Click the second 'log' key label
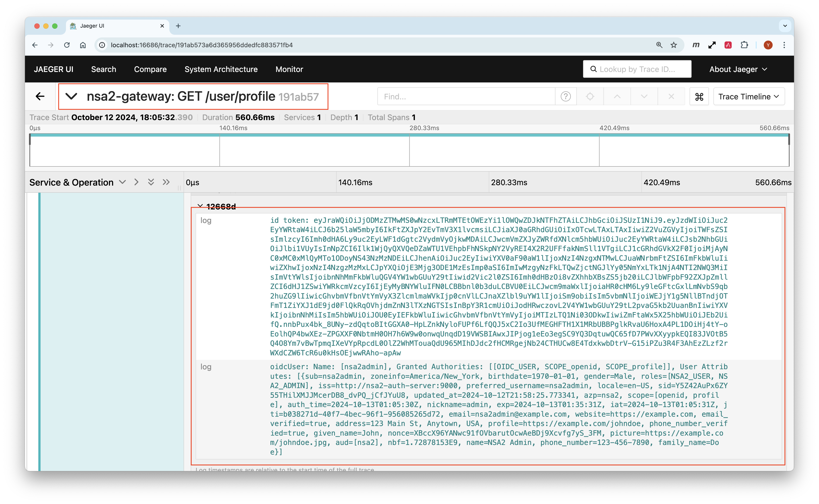 tap(206, 367)
